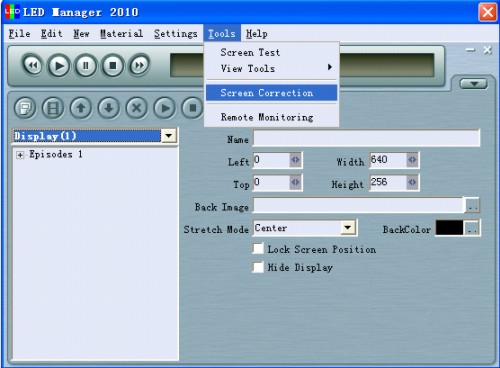
Task: Expand the View Tools submenu arrow
Action: coord(330,67)
